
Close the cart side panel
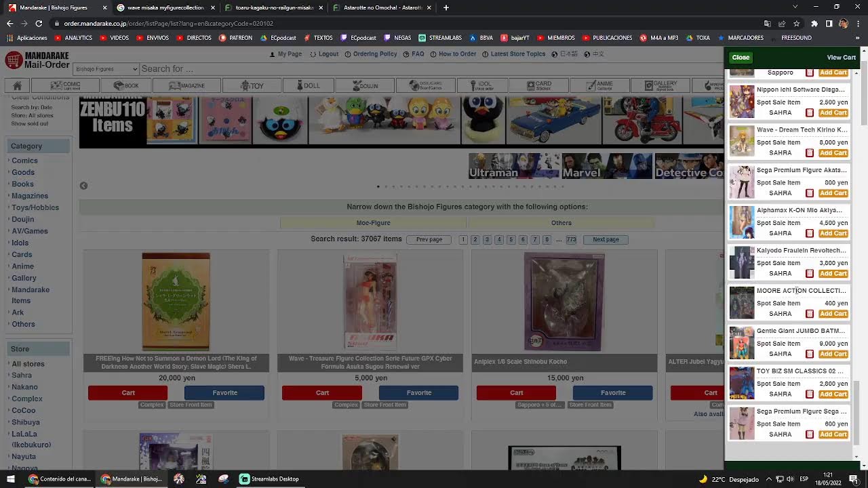(x=741, y=58)
